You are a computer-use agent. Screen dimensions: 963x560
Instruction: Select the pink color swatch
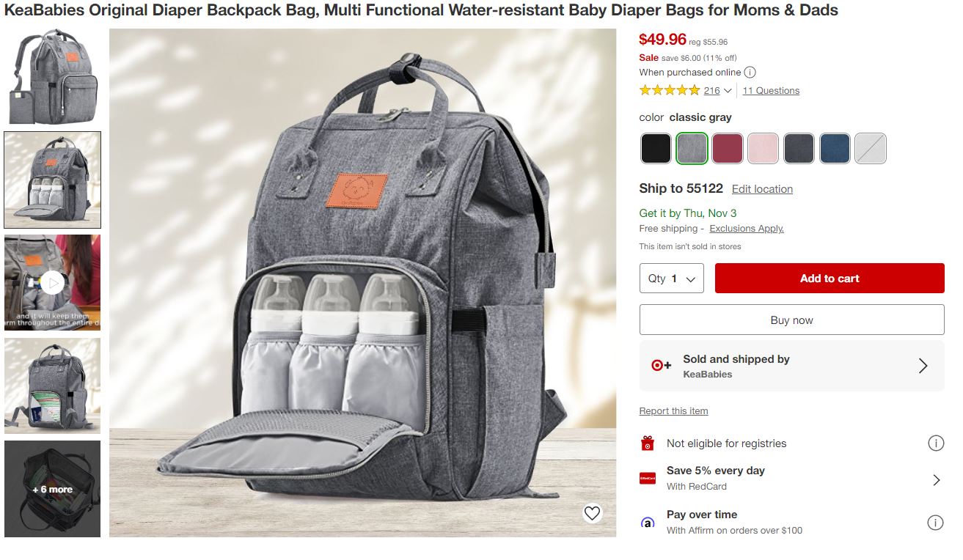763,148
